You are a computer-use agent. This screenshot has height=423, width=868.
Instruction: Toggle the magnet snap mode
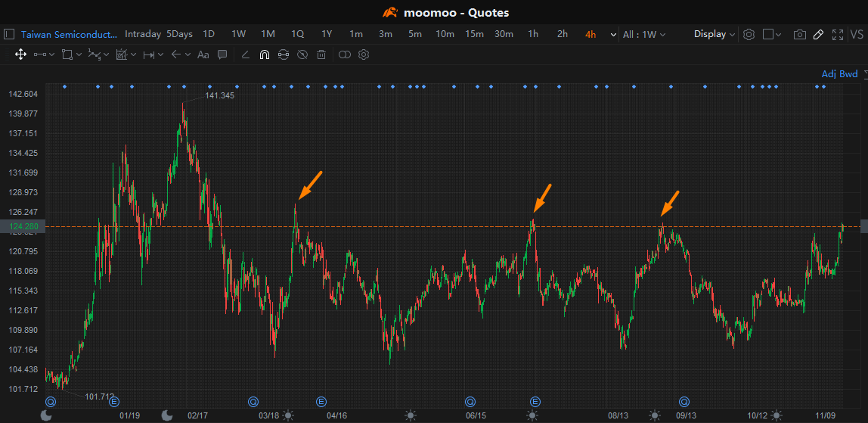(x=264, y=54)
